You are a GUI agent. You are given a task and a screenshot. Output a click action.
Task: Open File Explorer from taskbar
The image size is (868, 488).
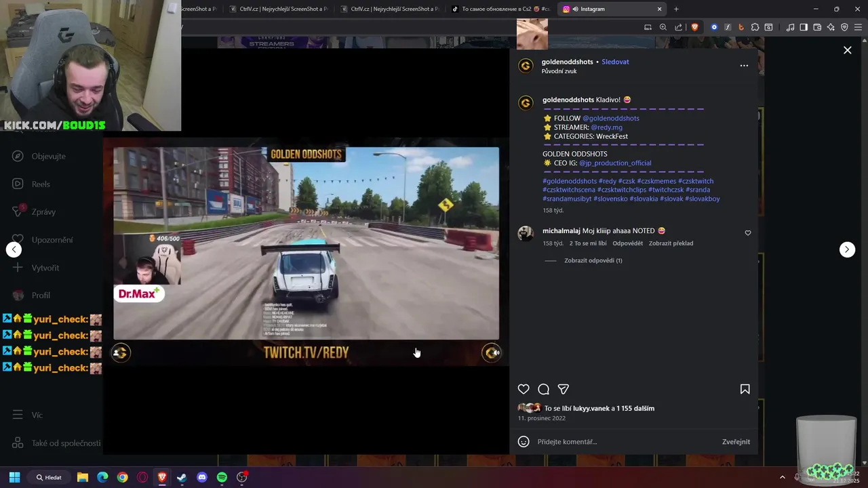[x=83, y=477]
